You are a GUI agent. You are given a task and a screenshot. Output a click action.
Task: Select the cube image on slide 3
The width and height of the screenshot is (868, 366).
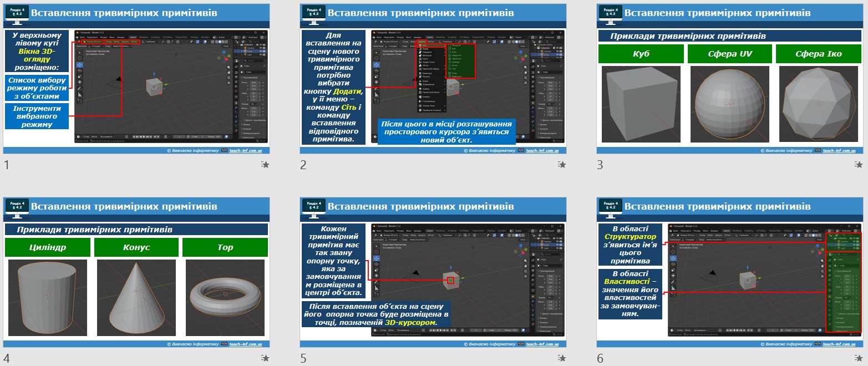pyautogui.click(x=641, y=104)
